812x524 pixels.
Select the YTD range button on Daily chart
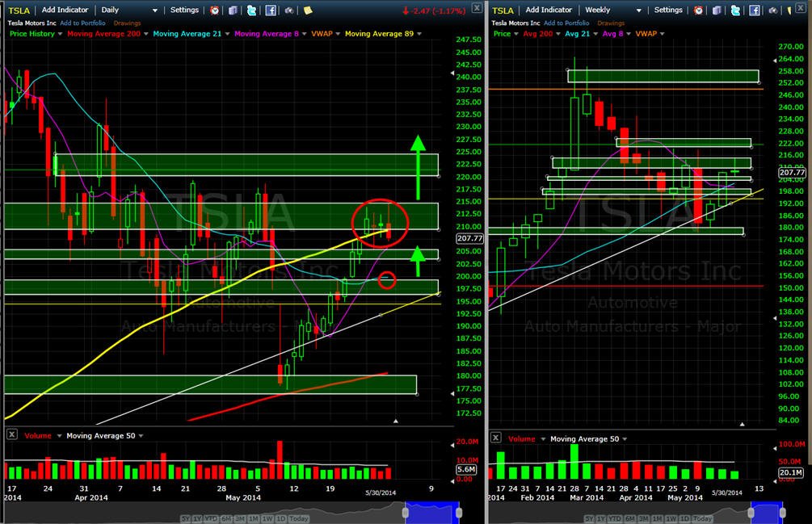(212, 518)
